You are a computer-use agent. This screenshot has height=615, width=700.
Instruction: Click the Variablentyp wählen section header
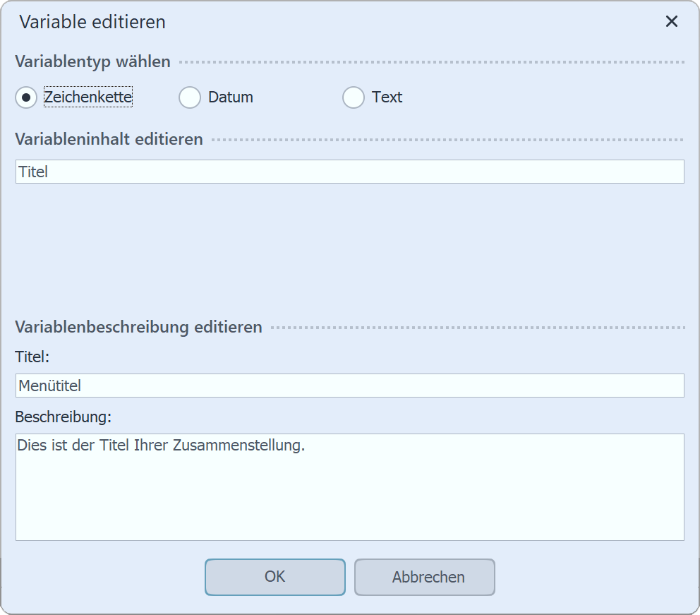(x=92, y=61)
